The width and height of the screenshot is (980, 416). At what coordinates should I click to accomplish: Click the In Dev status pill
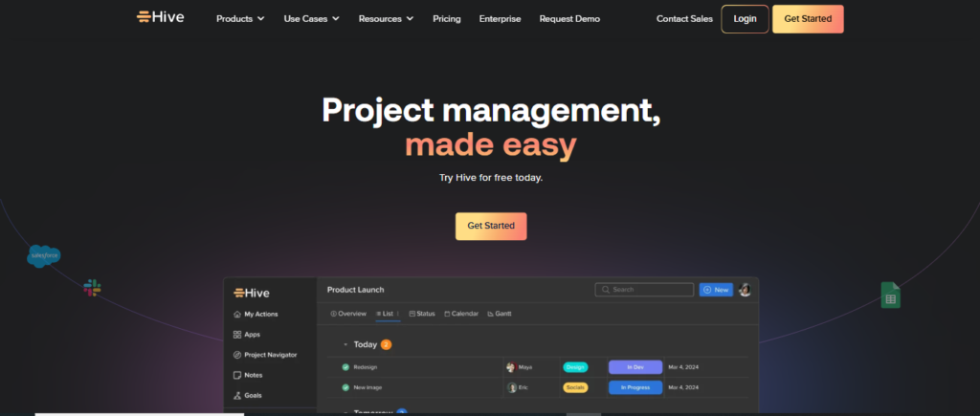(x=635, y=367)
